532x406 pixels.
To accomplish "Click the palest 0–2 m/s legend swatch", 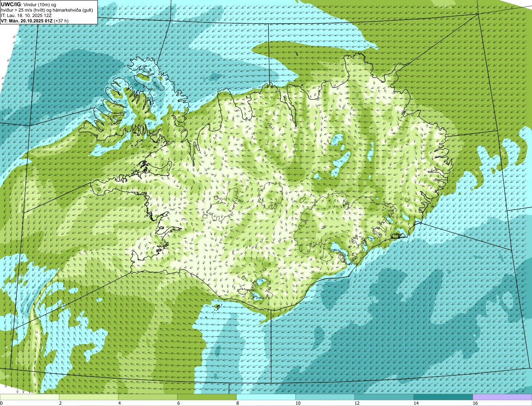I will coord(30,397).
